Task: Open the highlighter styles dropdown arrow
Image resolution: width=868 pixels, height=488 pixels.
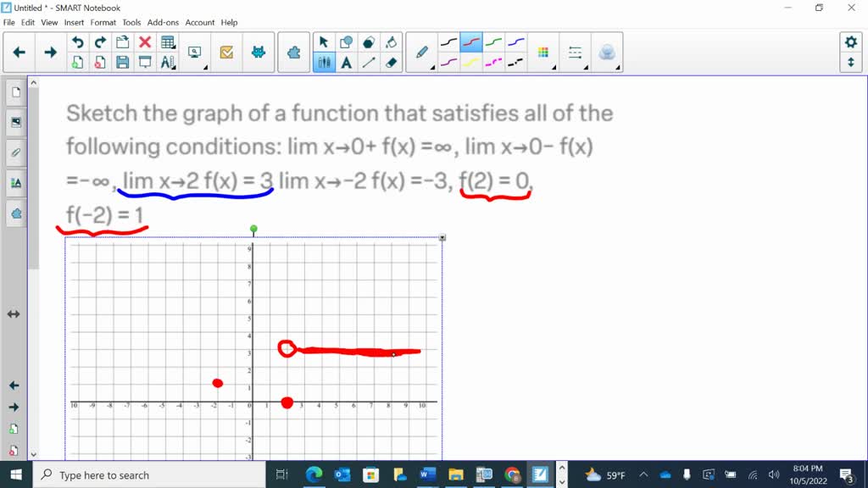Action: [x=554, y=68]
